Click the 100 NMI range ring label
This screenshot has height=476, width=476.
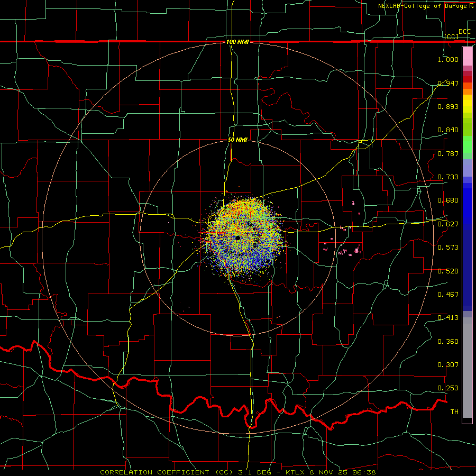pyautogui.click(x=237, y=42)
